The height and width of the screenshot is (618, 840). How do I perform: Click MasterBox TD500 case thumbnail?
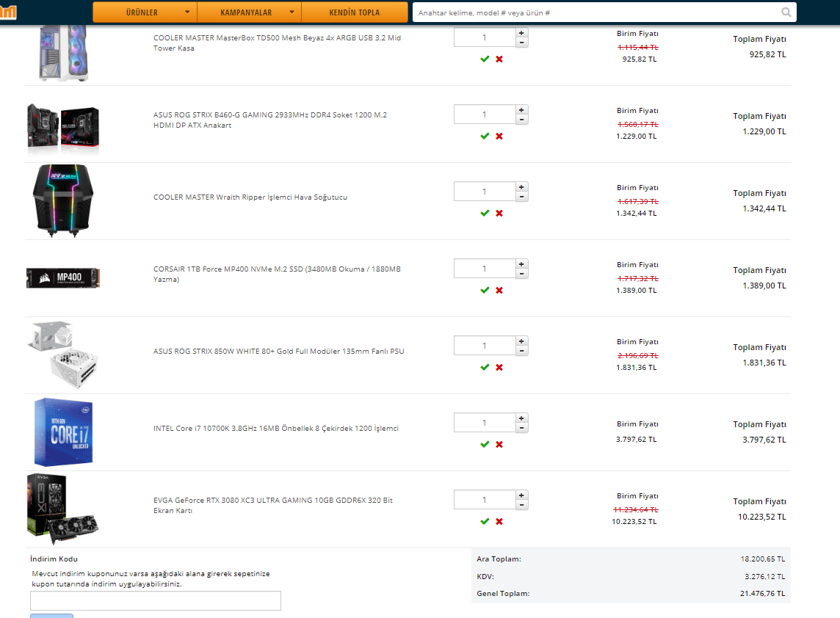[63, 53]
